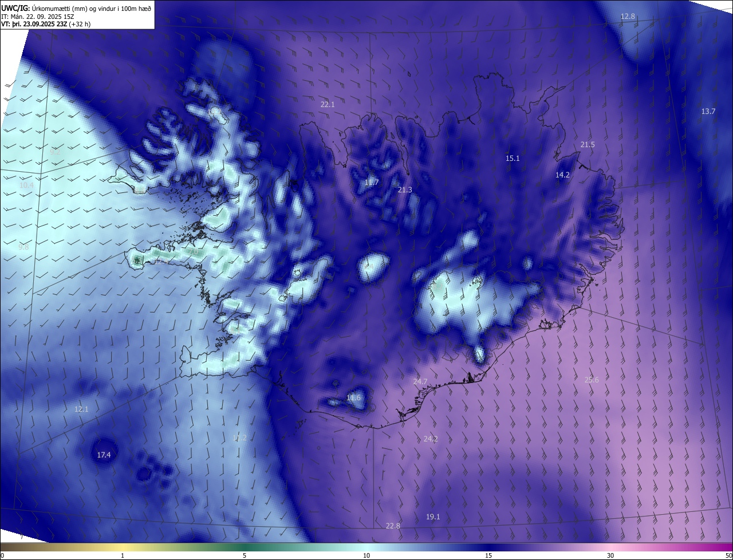The width and height of the screenshot is (733, 560).
Task: Click the 22.1 value north of Iceland
Action: [x=328, y=105]
